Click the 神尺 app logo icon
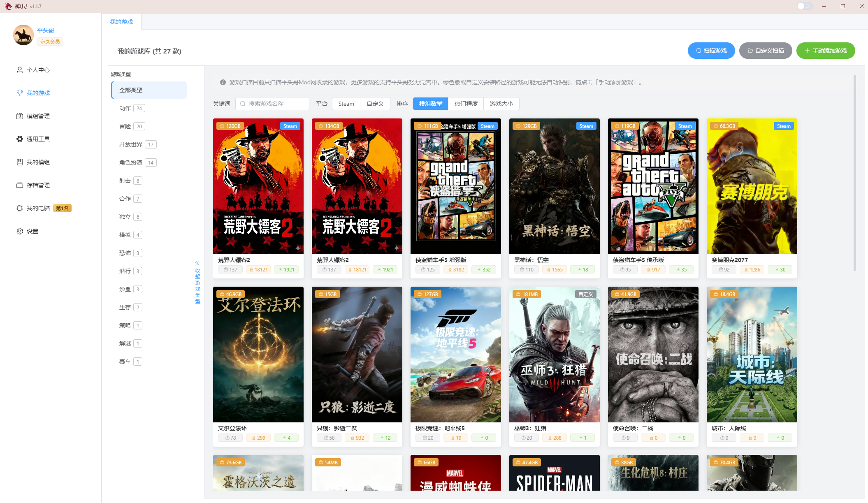 [8, 6]
